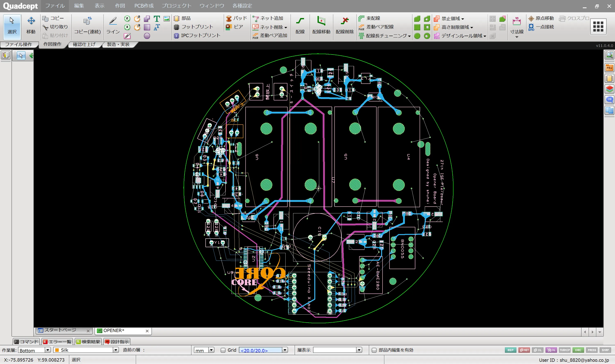The image size is (615, 364).
Task: Select the 配線 routing tool
Action: (300, 25)
